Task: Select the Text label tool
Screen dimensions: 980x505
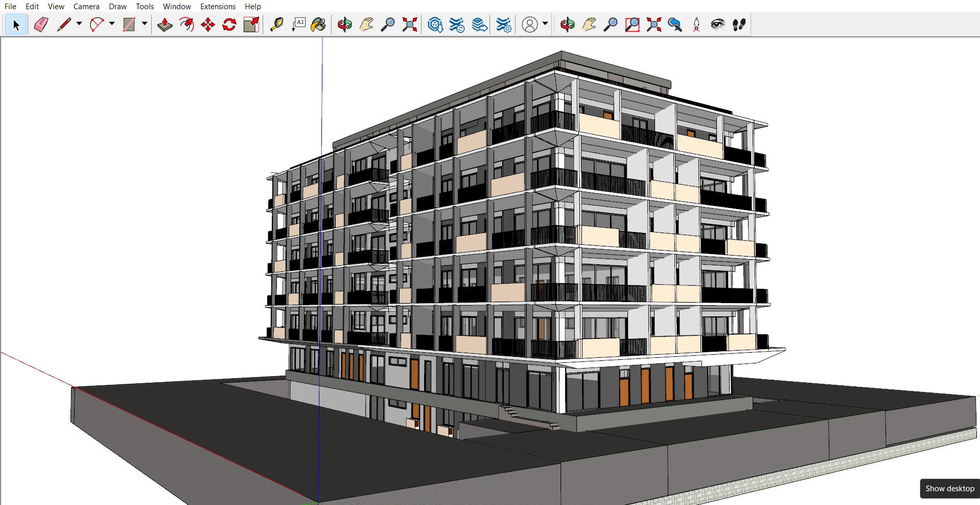Action: pyautogui.click(x=298, y=25)
